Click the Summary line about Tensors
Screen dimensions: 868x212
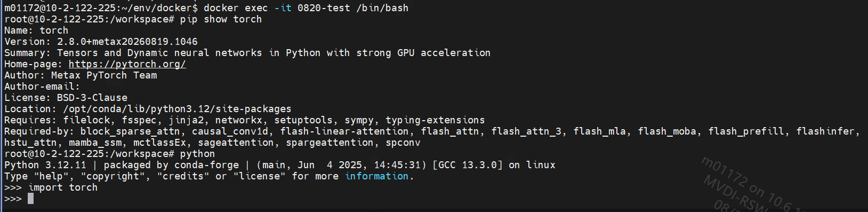[247, 53]
